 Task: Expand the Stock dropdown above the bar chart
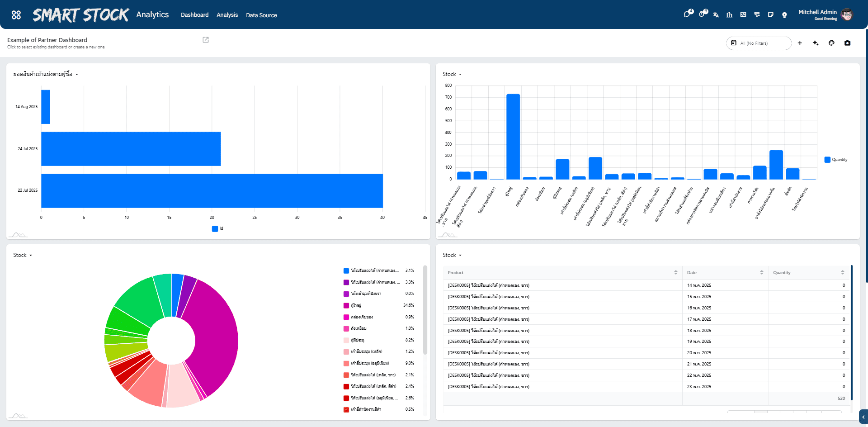452,74
